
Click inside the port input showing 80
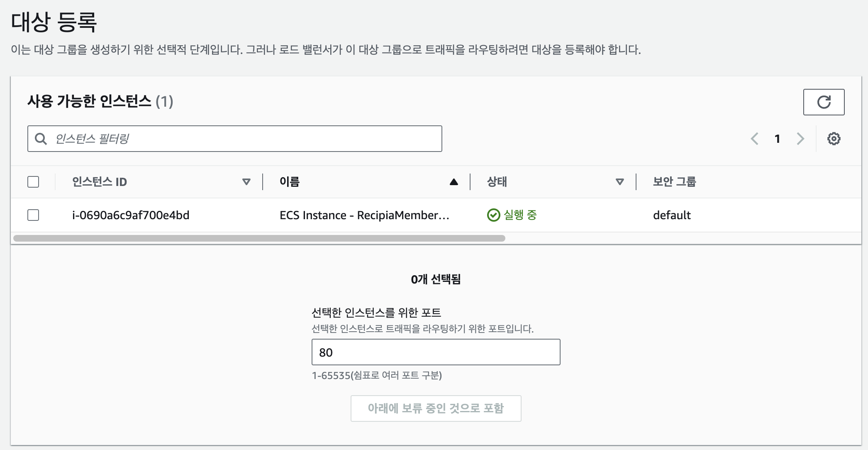pos(436,352)
